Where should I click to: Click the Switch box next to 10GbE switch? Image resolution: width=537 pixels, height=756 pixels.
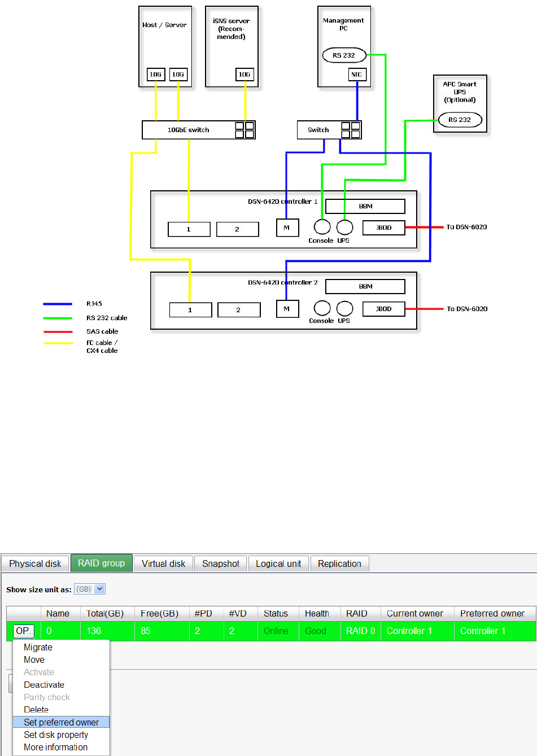[x=329, y=130]
